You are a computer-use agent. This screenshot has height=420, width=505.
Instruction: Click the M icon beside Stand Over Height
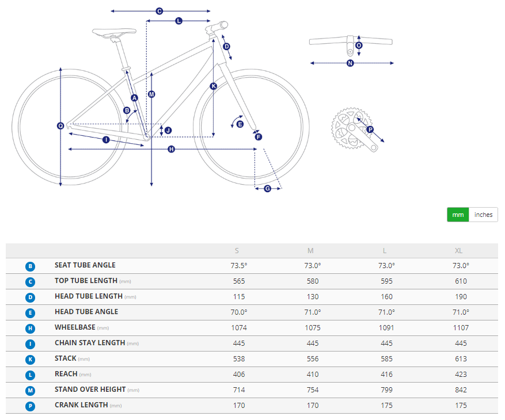[30, 391]
